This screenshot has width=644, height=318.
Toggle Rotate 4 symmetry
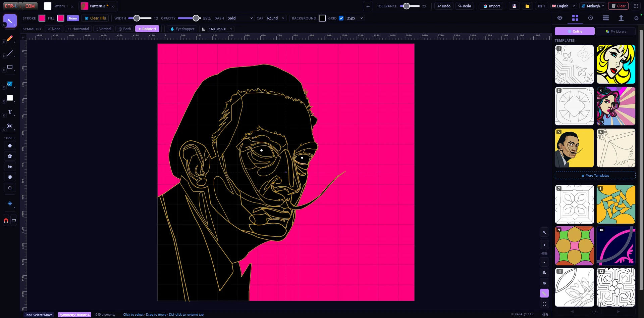click(147, 29)
